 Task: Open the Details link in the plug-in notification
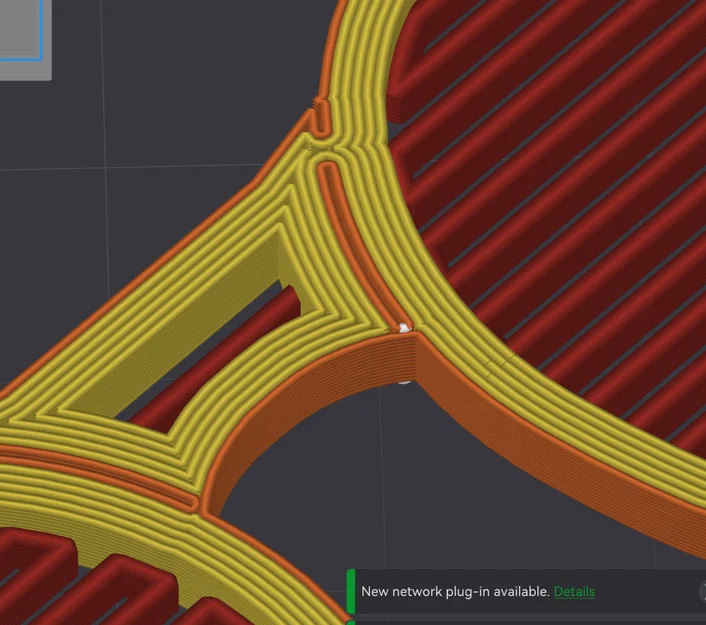(574, 591)
